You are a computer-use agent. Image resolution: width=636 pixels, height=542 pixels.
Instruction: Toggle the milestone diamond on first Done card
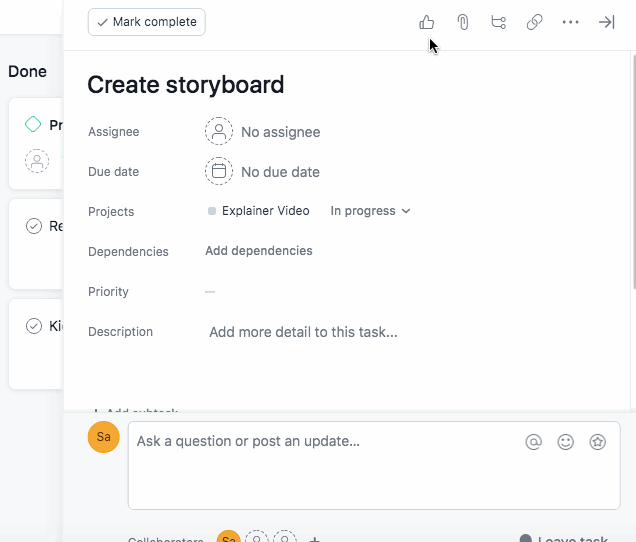33,125
